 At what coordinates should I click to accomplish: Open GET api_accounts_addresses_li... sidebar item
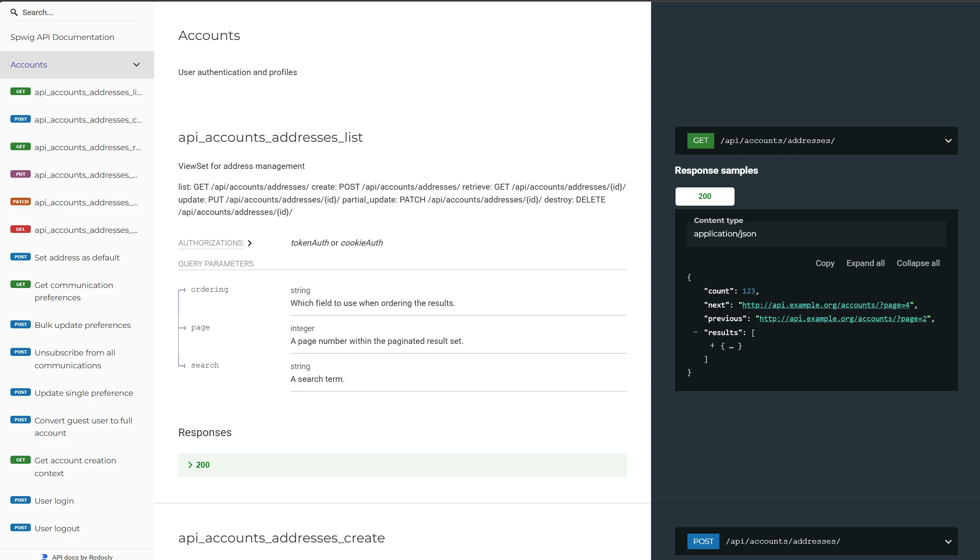[77, 92]
